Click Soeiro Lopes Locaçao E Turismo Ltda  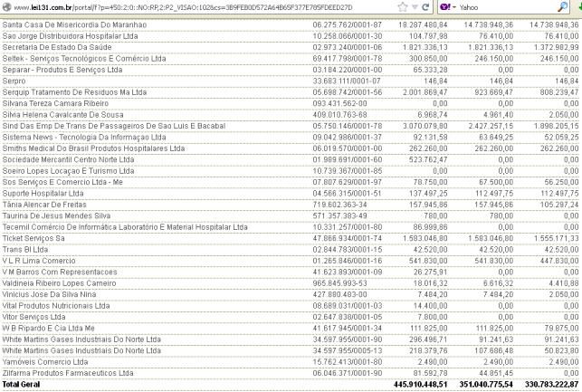point(68,171)
